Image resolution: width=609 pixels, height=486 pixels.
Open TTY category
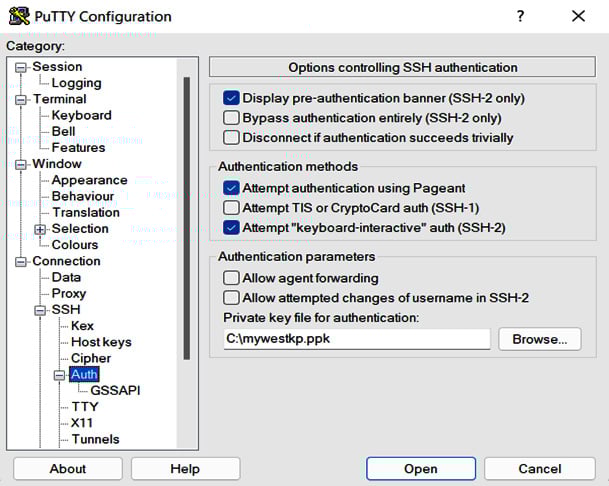pos(85,407)
